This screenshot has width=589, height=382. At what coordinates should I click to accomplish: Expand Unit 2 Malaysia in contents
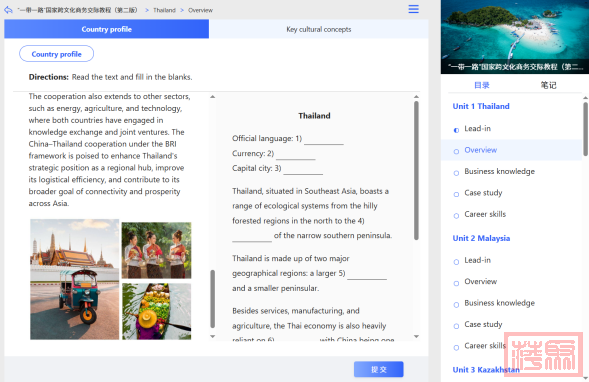pos(481,238)
